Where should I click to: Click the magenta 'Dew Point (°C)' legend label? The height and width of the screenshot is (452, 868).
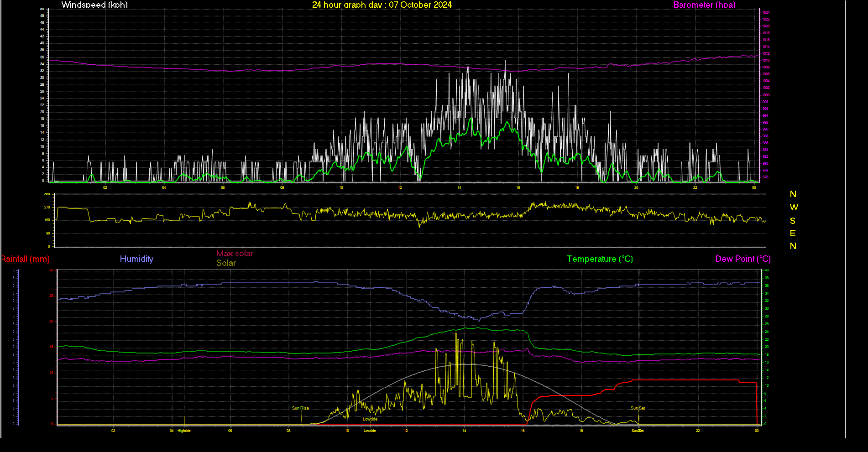743,259
